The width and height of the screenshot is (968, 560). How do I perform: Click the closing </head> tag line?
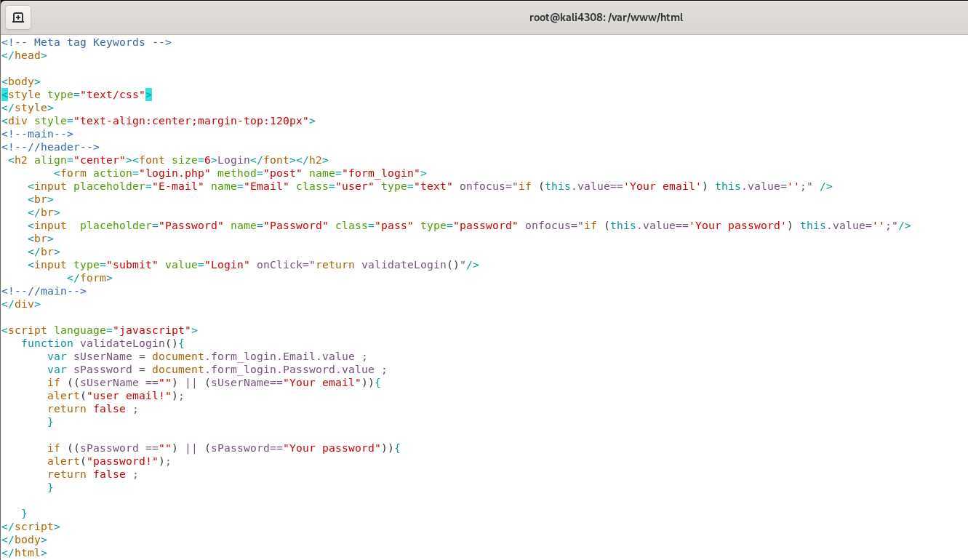click(x=24, y=55)
